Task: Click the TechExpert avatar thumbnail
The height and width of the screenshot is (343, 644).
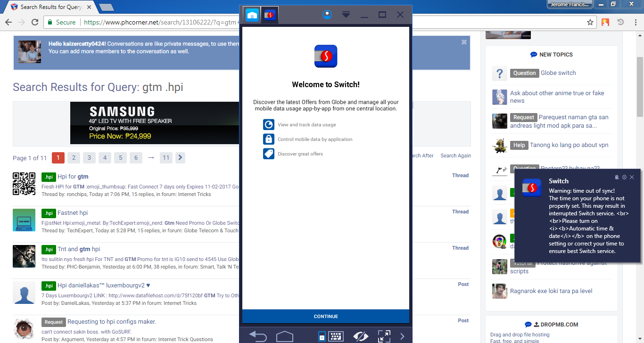Action: tap(24, 220)
